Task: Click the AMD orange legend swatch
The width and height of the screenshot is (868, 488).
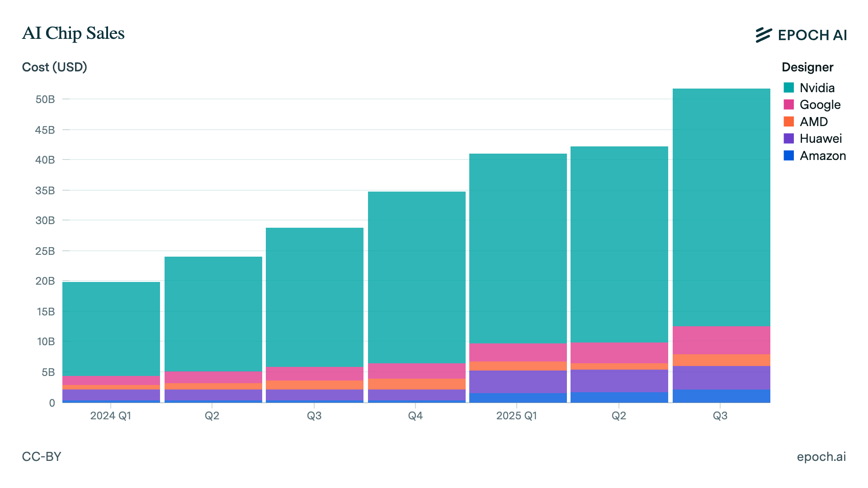Action: pyautogui.click(x=789, y=122)
